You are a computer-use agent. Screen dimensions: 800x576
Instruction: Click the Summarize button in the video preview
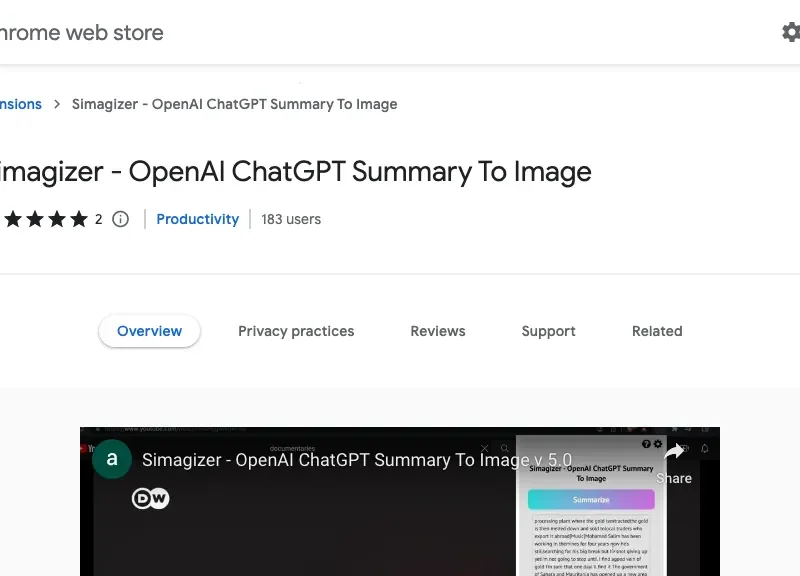point(591,499)
